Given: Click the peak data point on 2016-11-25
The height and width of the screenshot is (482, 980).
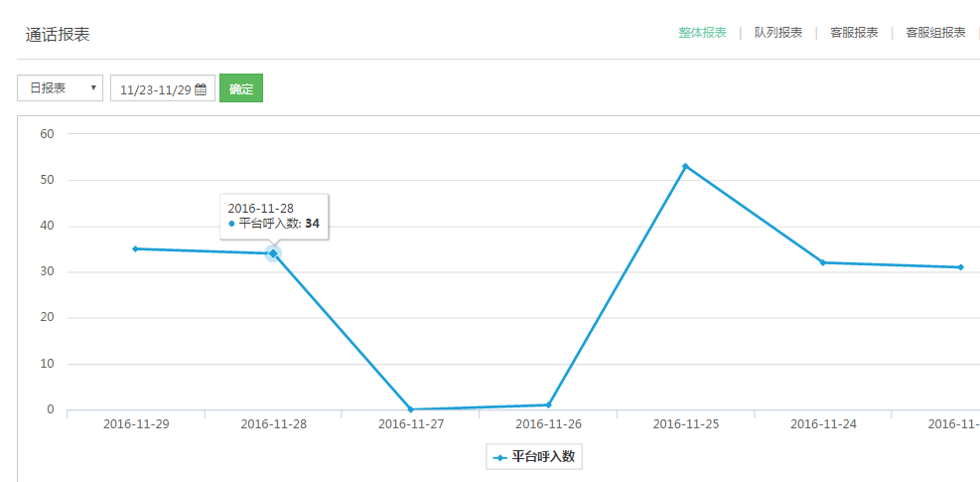Looking at the screenshot, I should click(685, 166).
